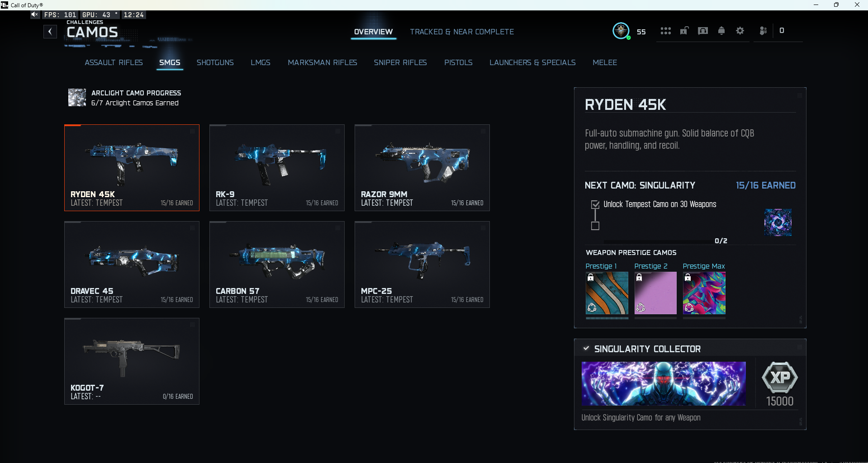
Task: Open the Sniper Rifles category tab
Action: [x=400, y=62]
